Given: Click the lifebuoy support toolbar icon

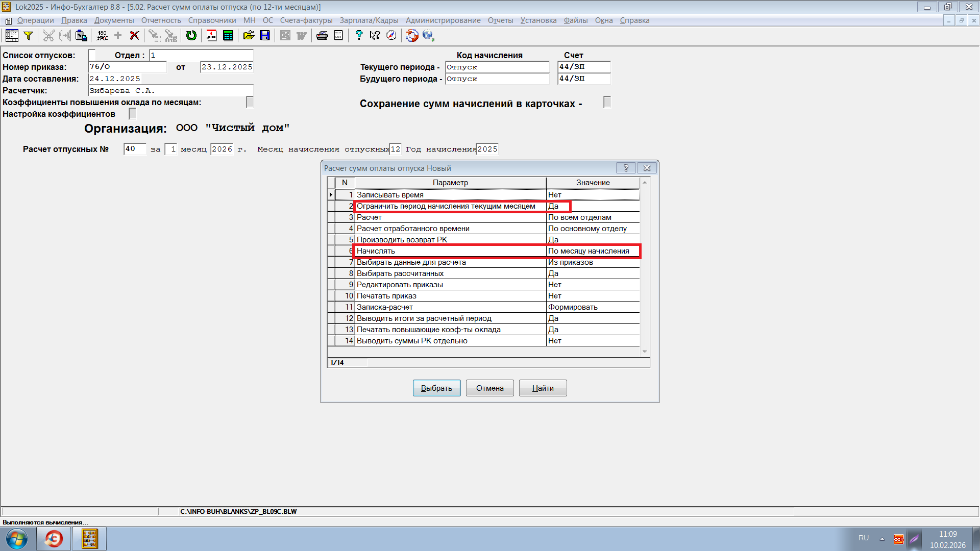Looking at the screenshot, I should 412,35.
